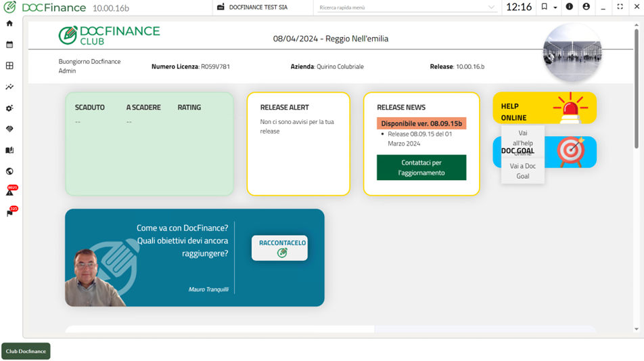Image resolution: width=644 pixels, height=361 pixels.
Task: Click the scrollbar up arrow
Action: (636, 24)
